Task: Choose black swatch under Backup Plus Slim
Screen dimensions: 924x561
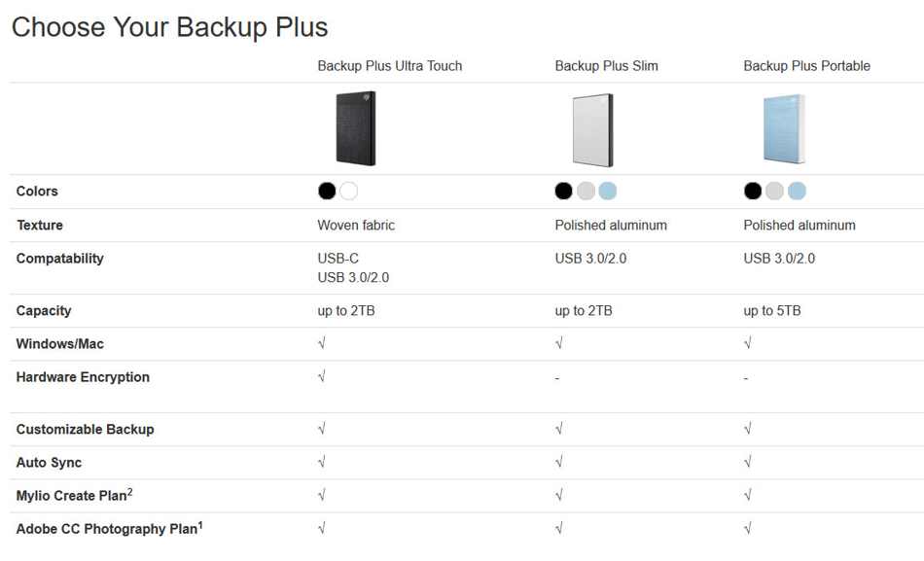Action: pyautogui.click(x=564, y=191)
